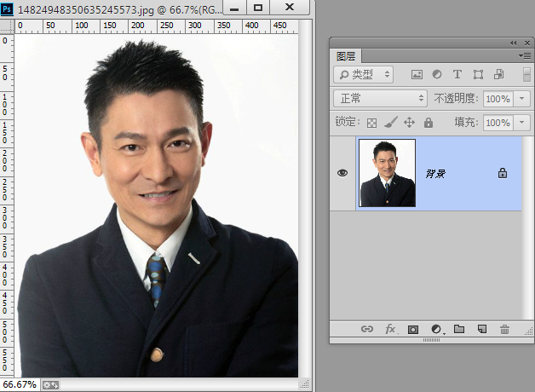Filter layers by shape layer icon
Viewport: 535px width, 392px height.
478,74
